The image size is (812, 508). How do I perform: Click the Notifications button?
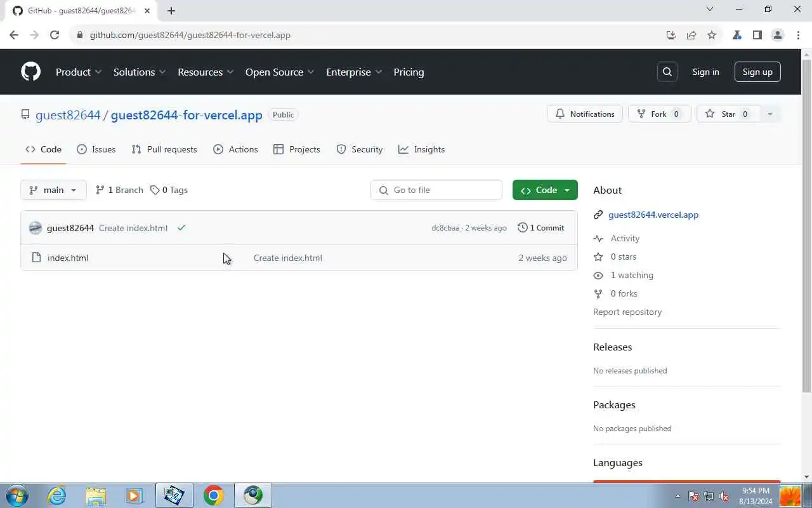(585, 114)
